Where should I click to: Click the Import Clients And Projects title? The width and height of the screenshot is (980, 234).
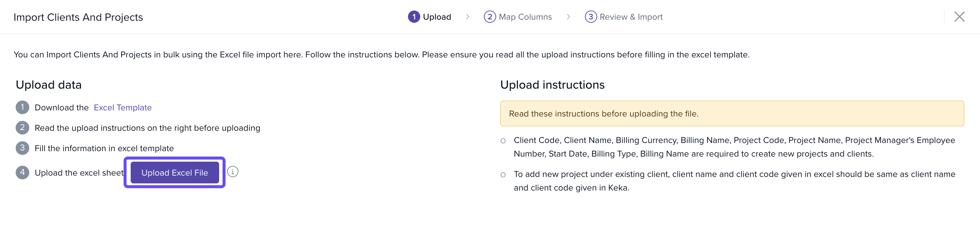click(x=78, y=17)
